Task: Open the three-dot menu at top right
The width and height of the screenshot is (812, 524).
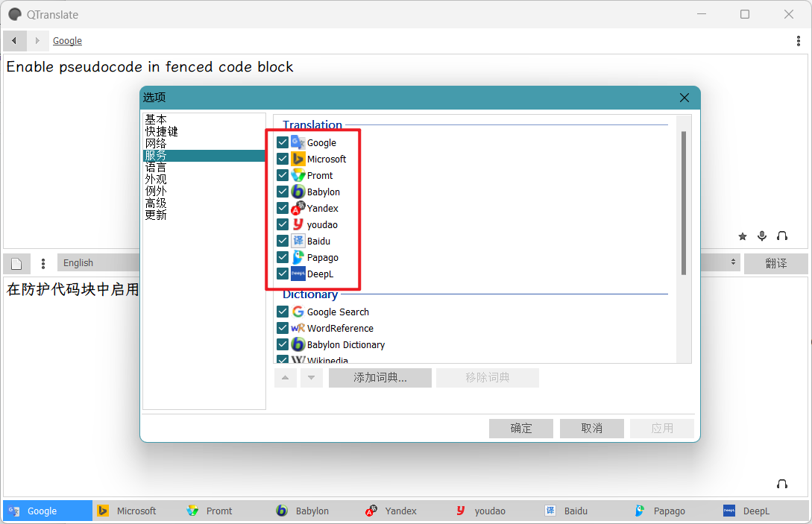Action: click(x=798, y=41)
